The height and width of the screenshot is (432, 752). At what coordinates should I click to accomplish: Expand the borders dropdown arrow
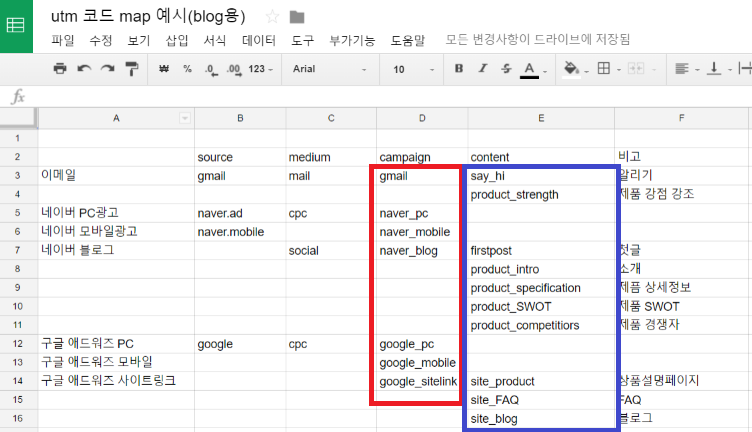click(x=619, y=70)
